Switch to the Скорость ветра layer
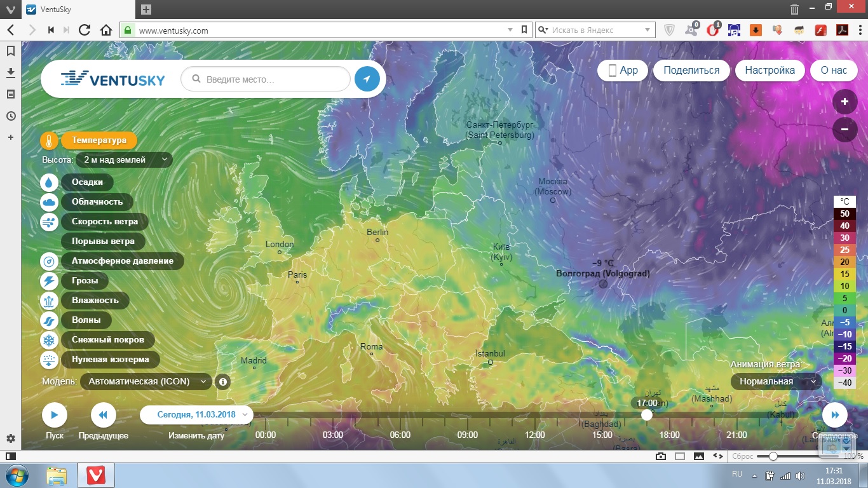868x488 pixels. click(x=104, y=222)
